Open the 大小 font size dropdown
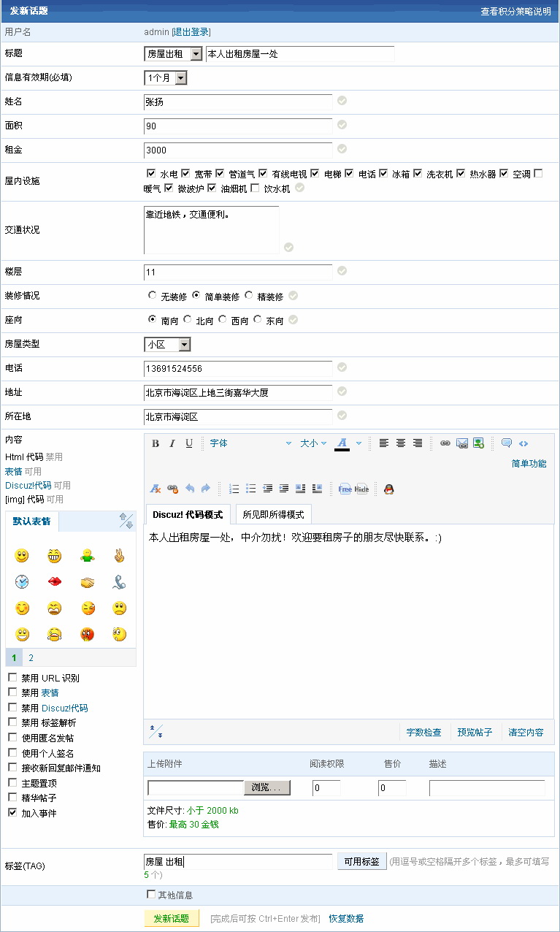Screen dimensions: 560x932 tap(313, 443)
